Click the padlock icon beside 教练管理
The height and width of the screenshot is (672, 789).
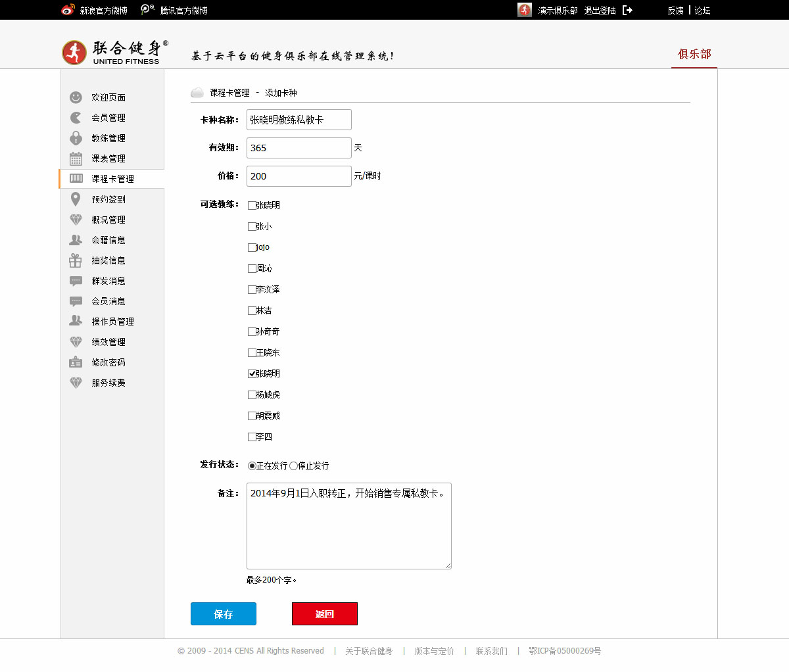pos(76,138)
